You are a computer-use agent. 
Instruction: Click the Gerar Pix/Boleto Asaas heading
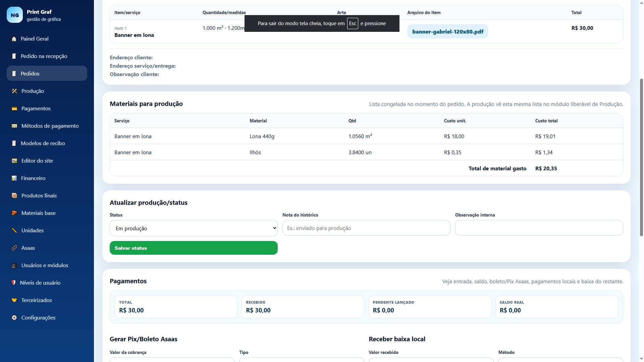coord(144,339)
